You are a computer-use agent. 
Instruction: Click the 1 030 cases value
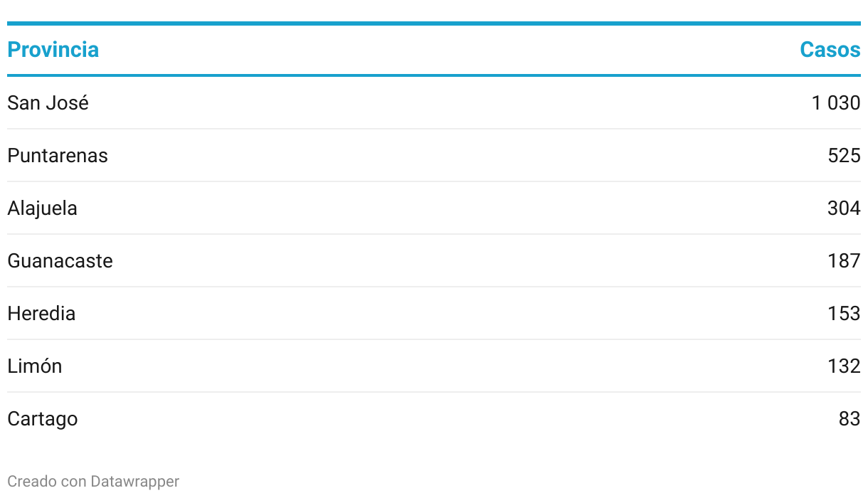point(836,103)
